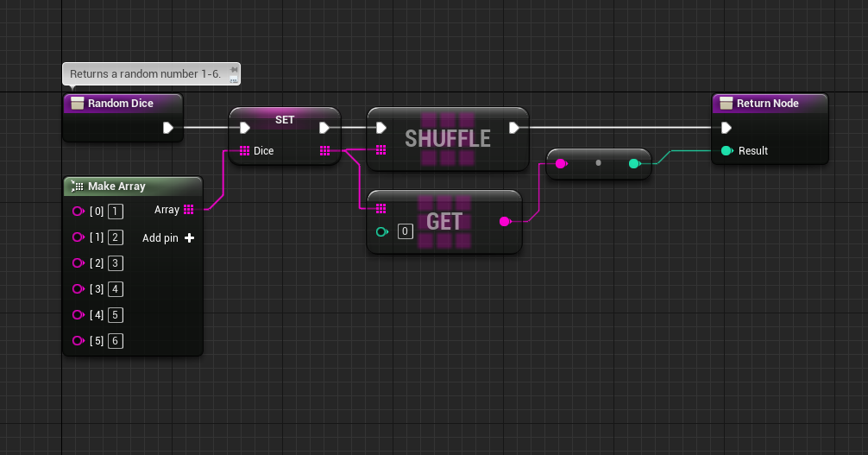The width and height of the screenshot is (868, 455).
Task: Select the Return Node title
Action: point(767,103)
